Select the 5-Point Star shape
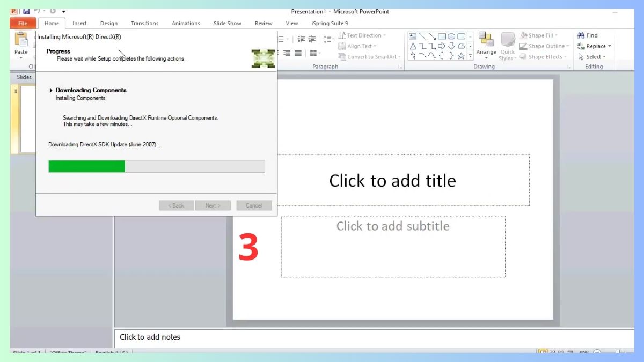 click(461, 56)
